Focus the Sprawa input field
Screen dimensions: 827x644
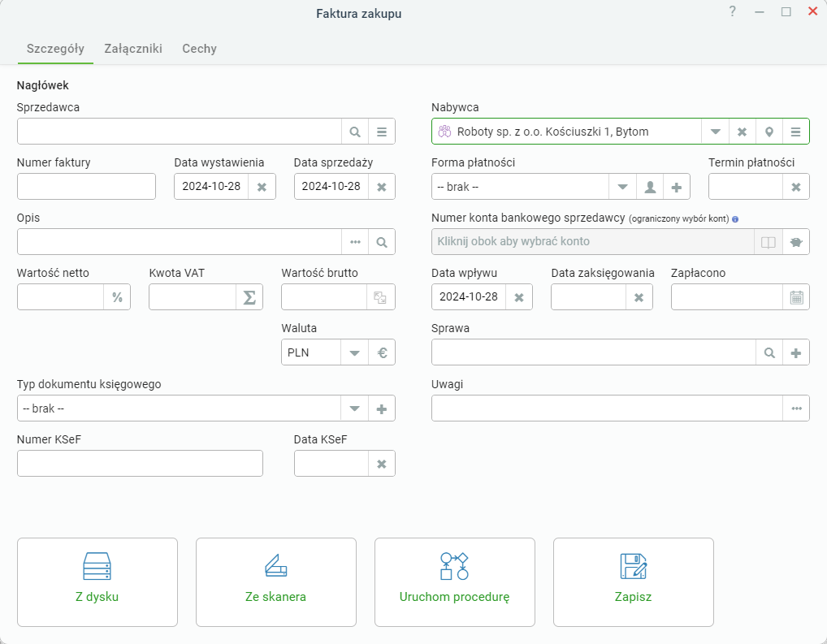594,352
